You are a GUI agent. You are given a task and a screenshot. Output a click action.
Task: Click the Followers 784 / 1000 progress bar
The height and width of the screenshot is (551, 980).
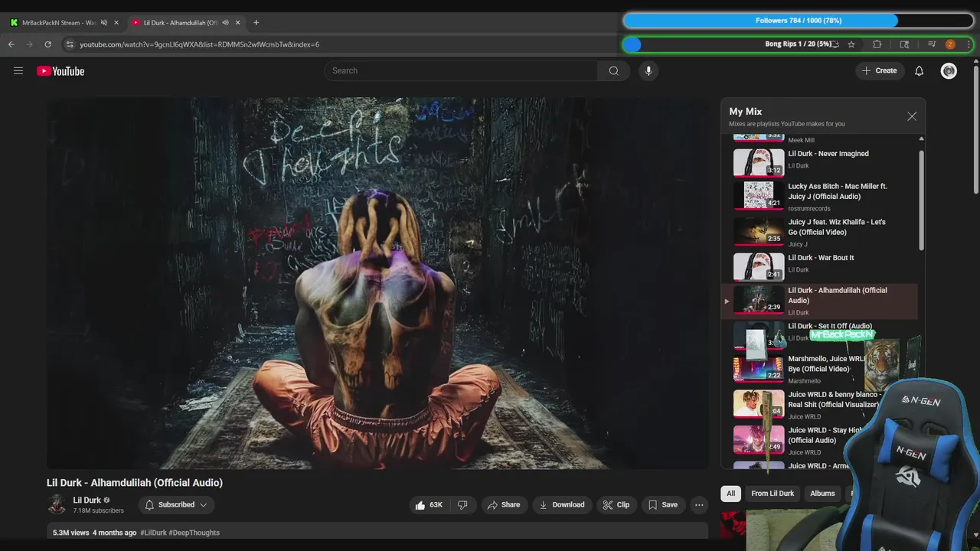point(799,21)
